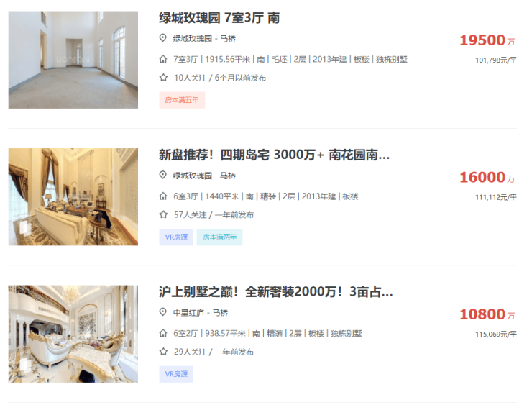532x405 pixels.
Task: Click the house icon beside 938.57平米 details
Action: (163, 333)
